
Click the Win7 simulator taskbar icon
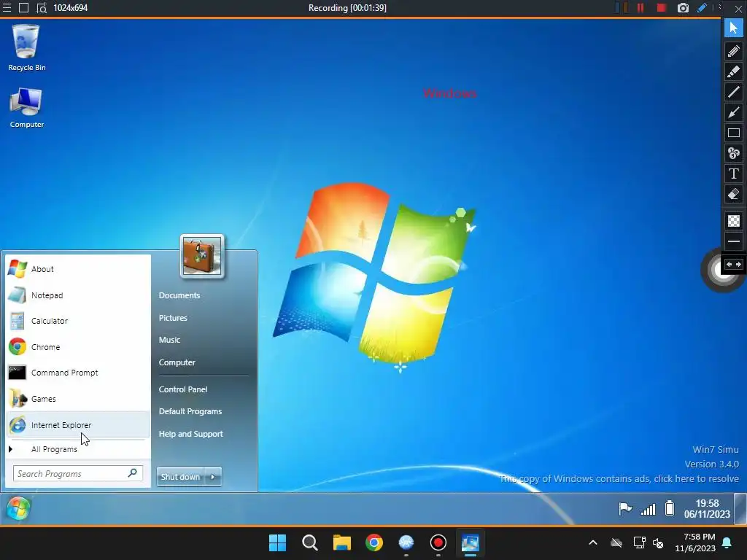click(471, 542)
